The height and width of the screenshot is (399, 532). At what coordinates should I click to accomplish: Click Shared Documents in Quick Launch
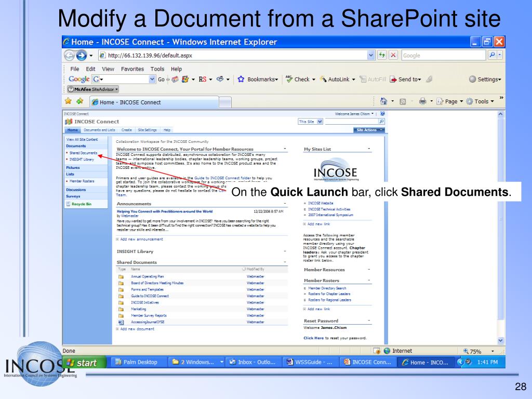pyautogui.click(x=83, y=153)
